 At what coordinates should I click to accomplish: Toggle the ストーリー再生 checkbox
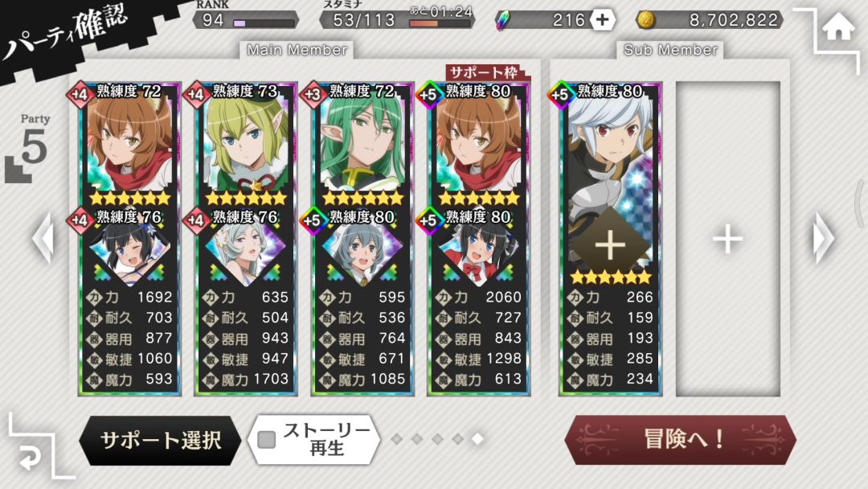(267, 439)
